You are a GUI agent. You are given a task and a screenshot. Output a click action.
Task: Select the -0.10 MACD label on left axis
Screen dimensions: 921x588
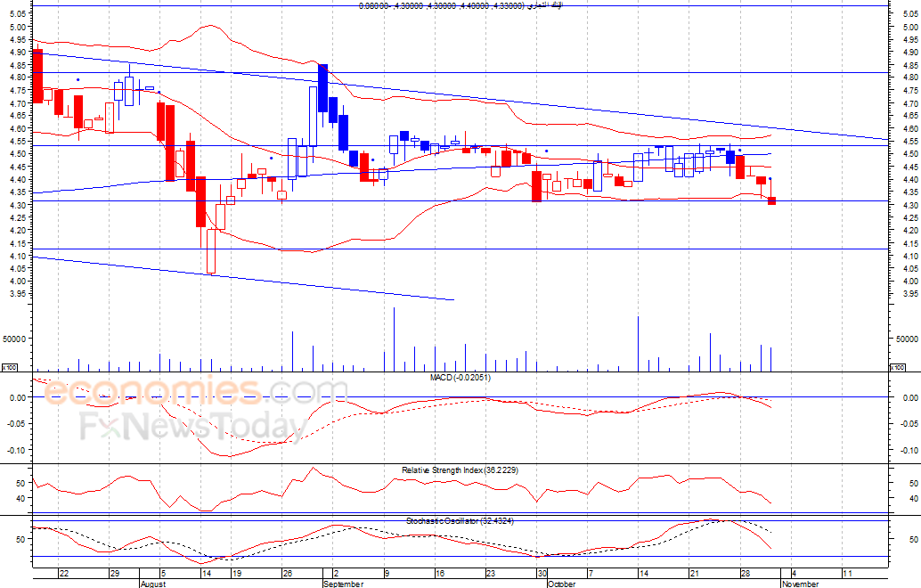(17, 451)
